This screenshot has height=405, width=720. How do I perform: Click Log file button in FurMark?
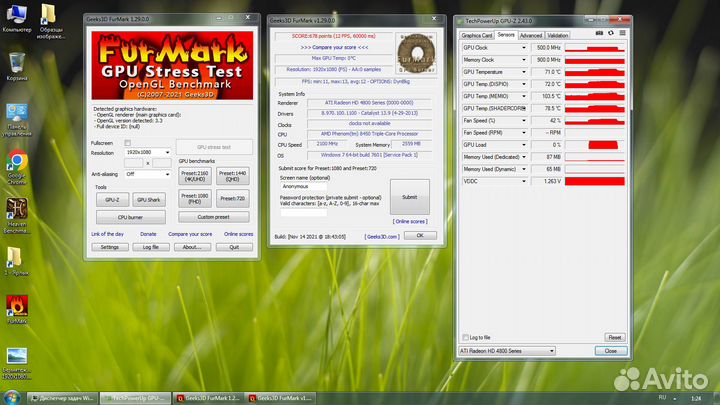(151, 247)
